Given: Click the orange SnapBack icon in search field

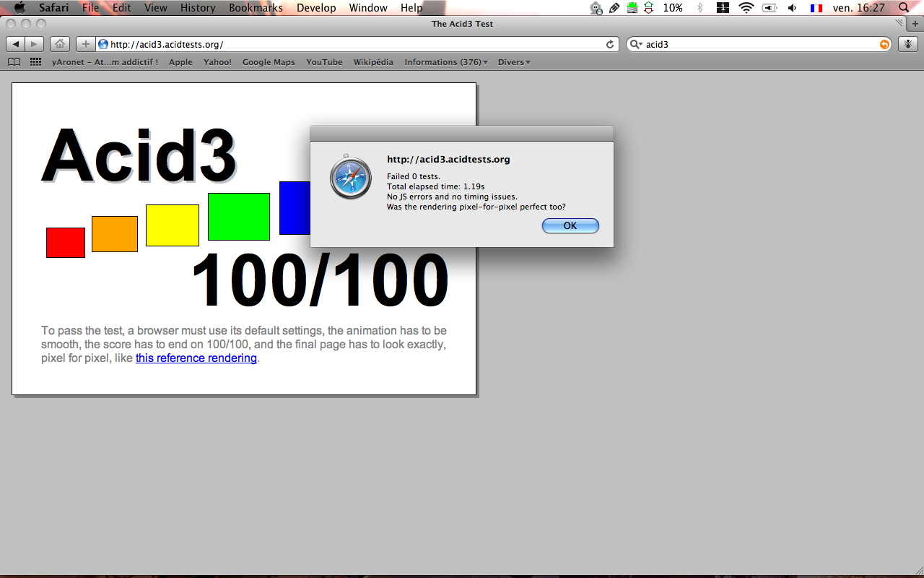Looking at the screenshot, I should pos(884,44).
